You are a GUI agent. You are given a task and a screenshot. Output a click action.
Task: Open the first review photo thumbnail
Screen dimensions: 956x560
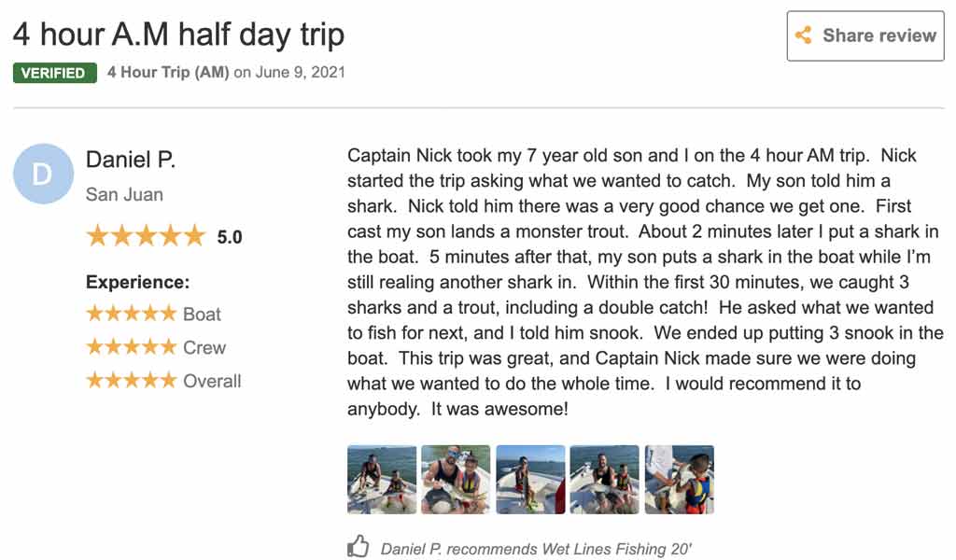382,480
